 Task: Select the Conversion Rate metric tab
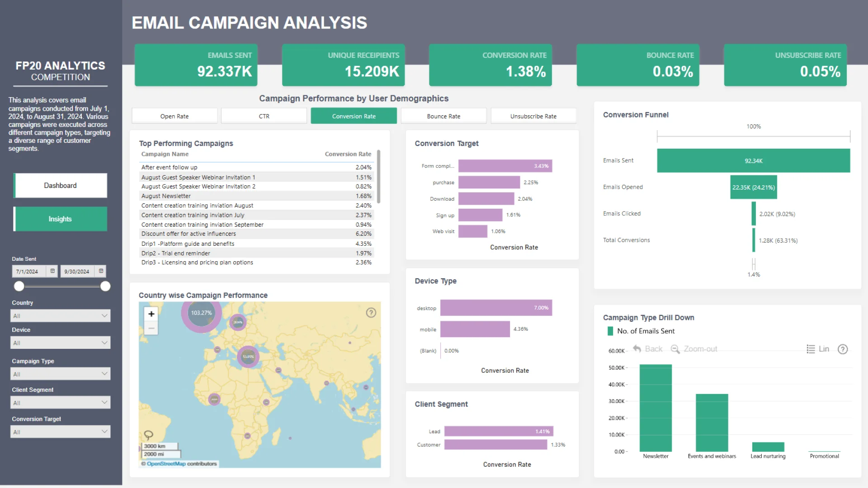click(x=354, y=116)
